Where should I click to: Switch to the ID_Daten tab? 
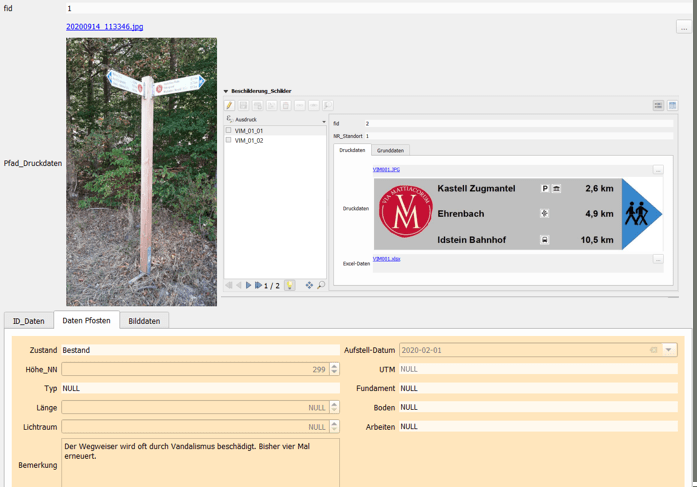29,321
